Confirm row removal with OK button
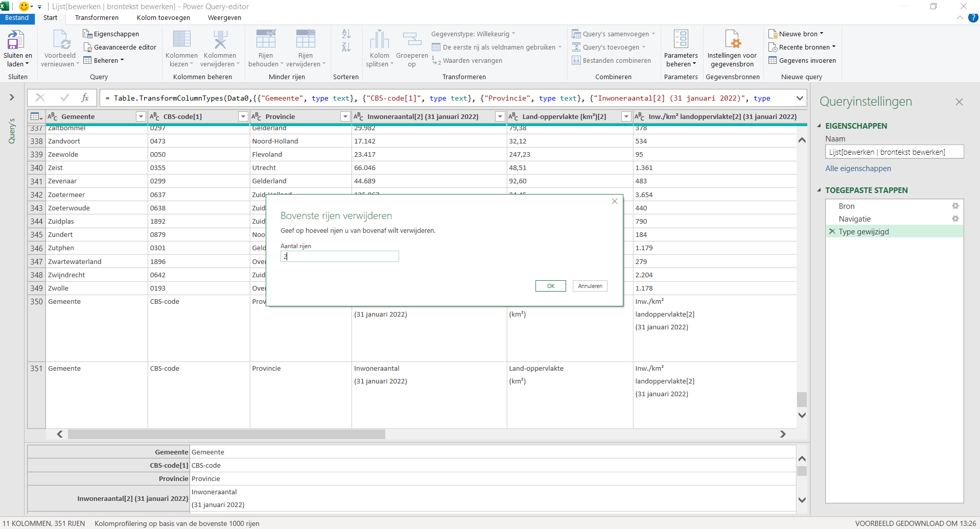The width and height of the screenshot is (980, 529). point(550,286)
